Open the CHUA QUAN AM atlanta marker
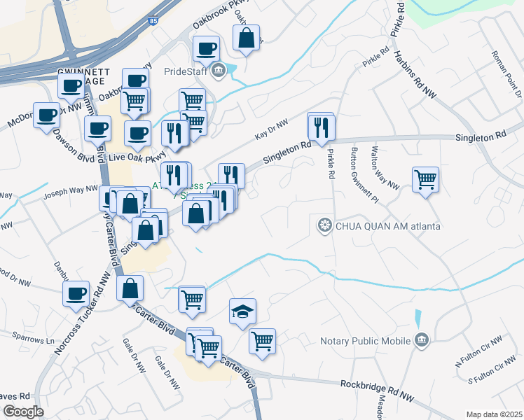 [324, 225]
